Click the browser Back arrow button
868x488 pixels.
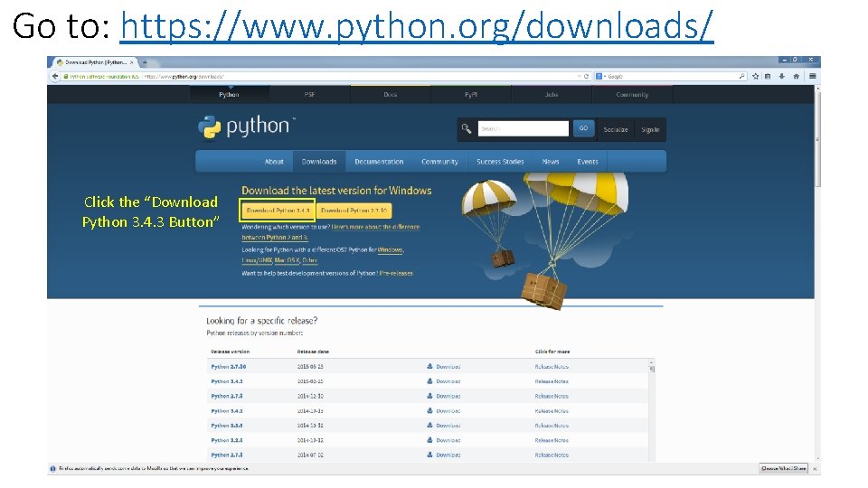pos(55,76)
